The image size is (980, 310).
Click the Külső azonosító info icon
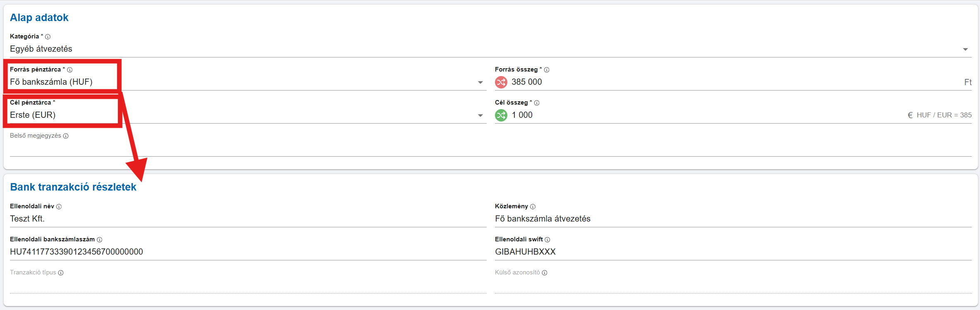(x=545, y=273)
